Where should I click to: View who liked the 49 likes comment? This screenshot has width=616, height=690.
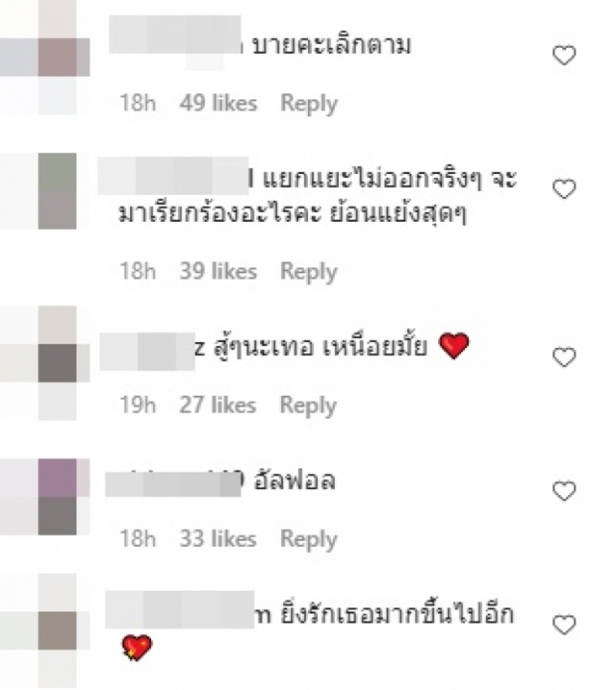tap(218, 103)
